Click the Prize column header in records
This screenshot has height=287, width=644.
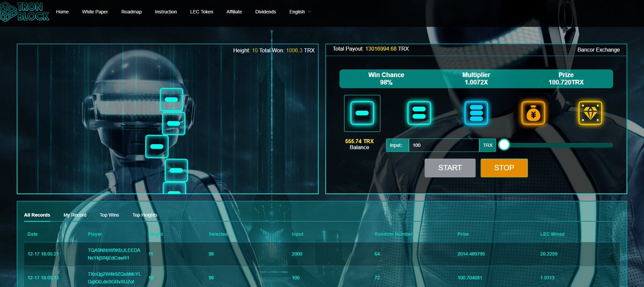463,234
